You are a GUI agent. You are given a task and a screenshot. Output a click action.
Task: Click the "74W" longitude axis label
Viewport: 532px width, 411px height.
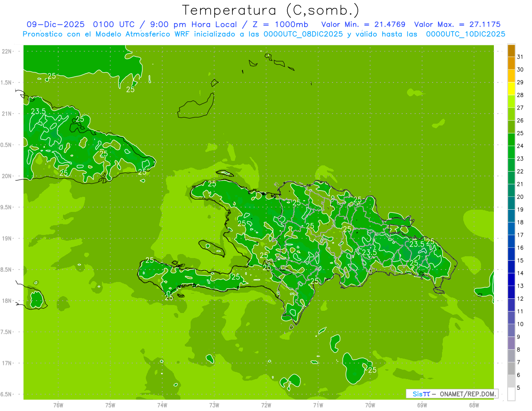pyautogui.click(x=162, y=405)
